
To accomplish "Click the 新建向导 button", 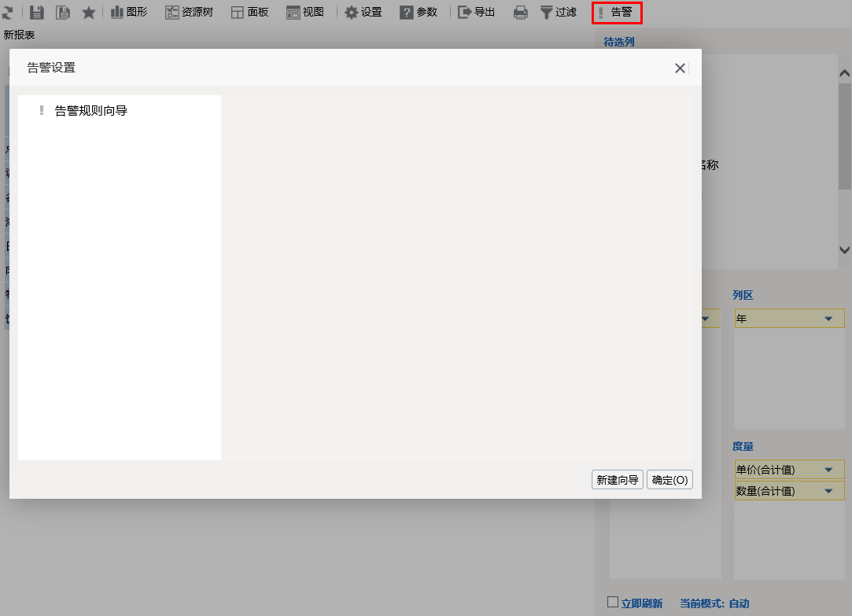I will (618, 480).
